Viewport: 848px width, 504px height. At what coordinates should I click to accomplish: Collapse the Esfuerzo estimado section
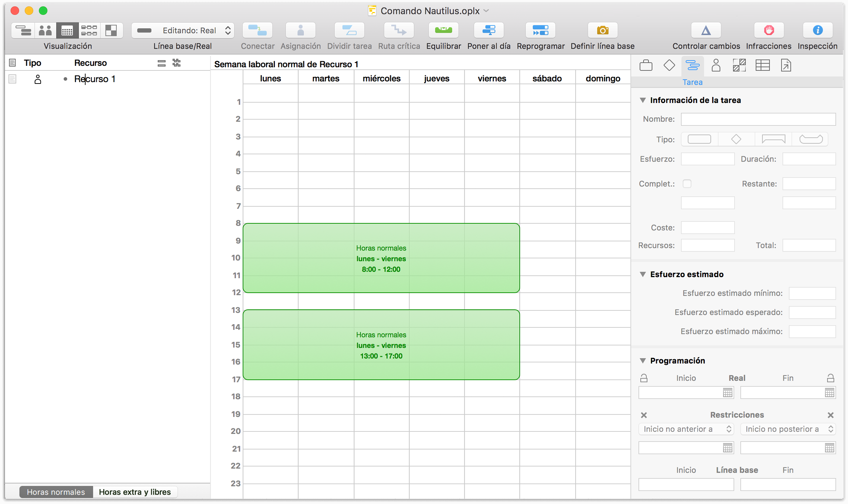[643, 274]
